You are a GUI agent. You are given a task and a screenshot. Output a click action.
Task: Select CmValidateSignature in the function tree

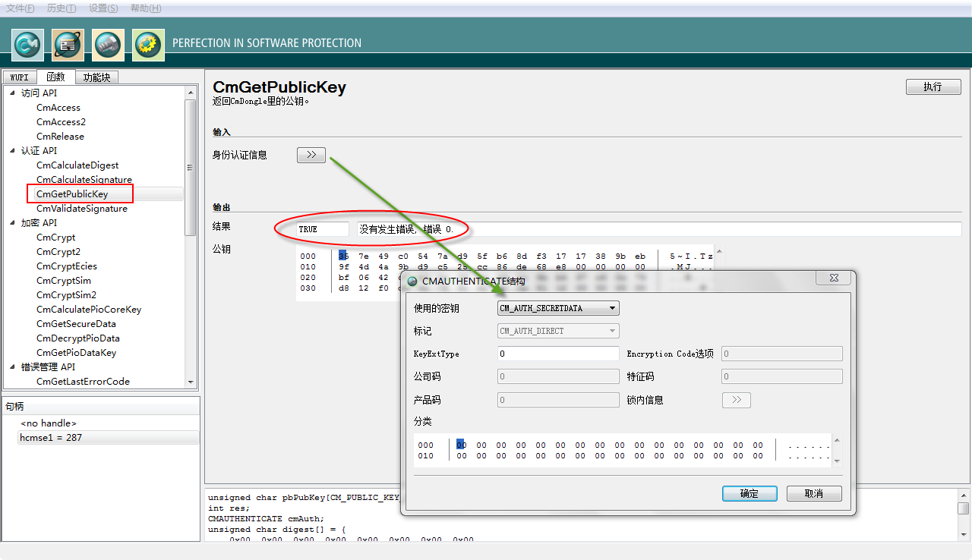pyautogui.click(x=82, y=209)
